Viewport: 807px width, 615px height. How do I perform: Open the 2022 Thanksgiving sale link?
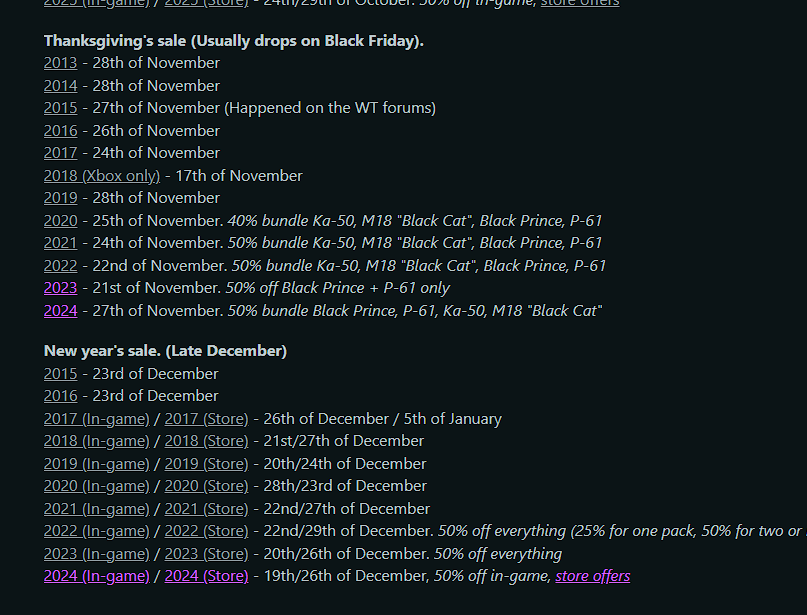(x=60, y=266)
